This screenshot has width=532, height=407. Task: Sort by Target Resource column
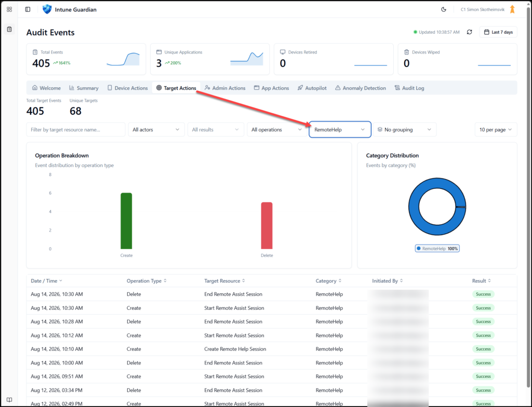(224, 281)
